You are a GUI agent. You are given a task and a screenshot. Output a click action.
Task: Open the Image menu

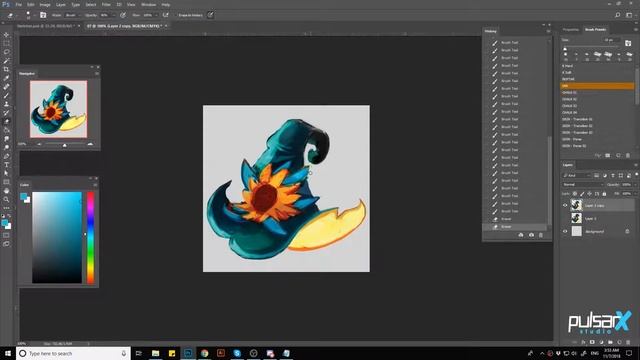[x=45, y=4]
